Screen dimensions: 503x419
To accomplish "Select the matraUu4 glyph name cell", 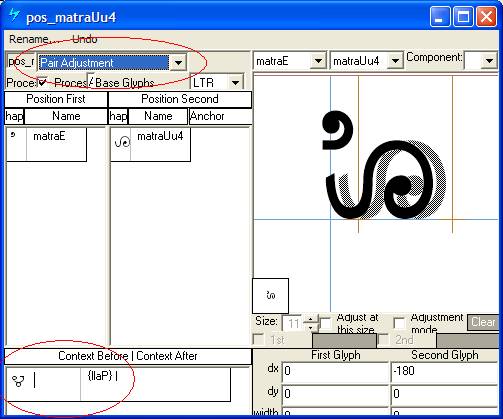I will 160,144.
